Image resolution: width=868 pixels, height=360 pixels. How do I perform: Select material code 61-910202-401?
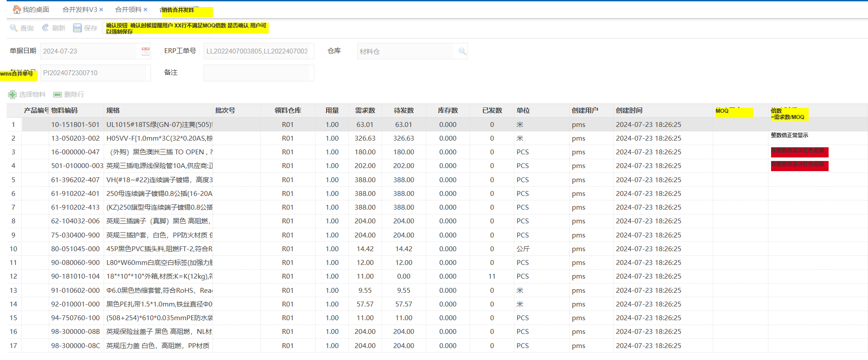[75, 194]
